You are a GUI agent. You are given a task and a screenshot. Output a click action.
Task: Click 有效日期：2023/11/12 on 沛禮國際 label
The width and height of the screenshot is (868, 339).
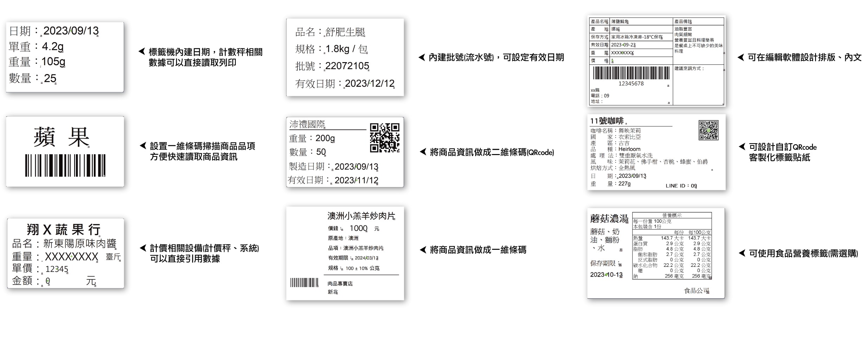click(333, 180)
